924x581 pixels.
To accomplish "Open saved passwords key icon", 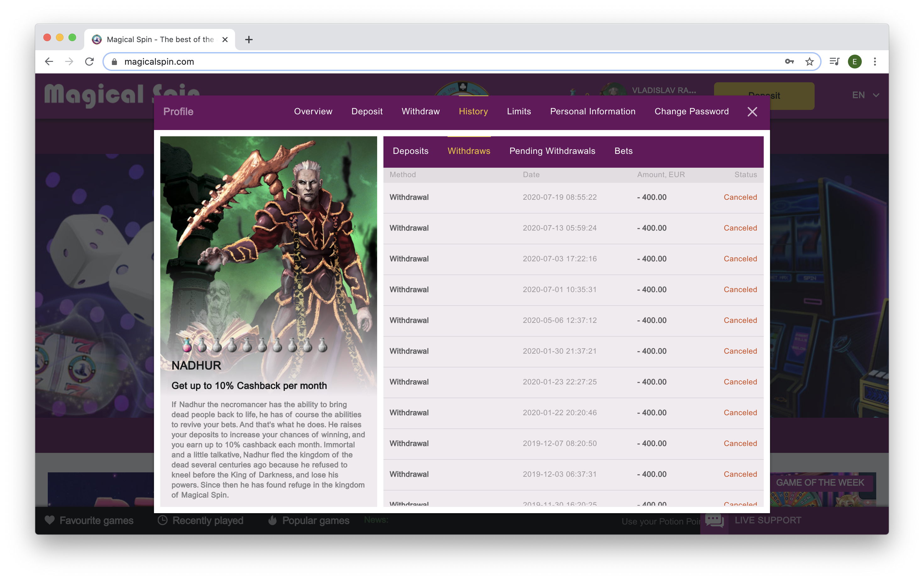I will tap(789, 61).
